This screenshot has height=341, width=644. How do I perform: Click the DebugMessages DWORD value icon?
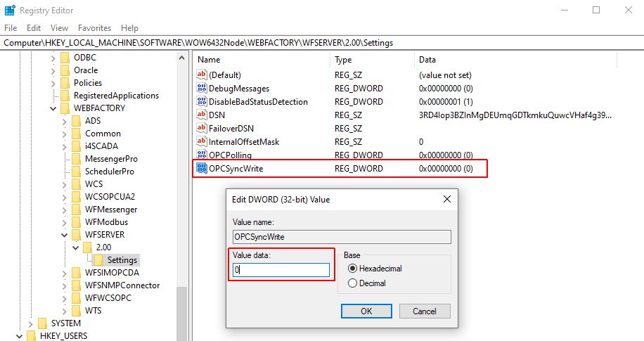[201, 88]
